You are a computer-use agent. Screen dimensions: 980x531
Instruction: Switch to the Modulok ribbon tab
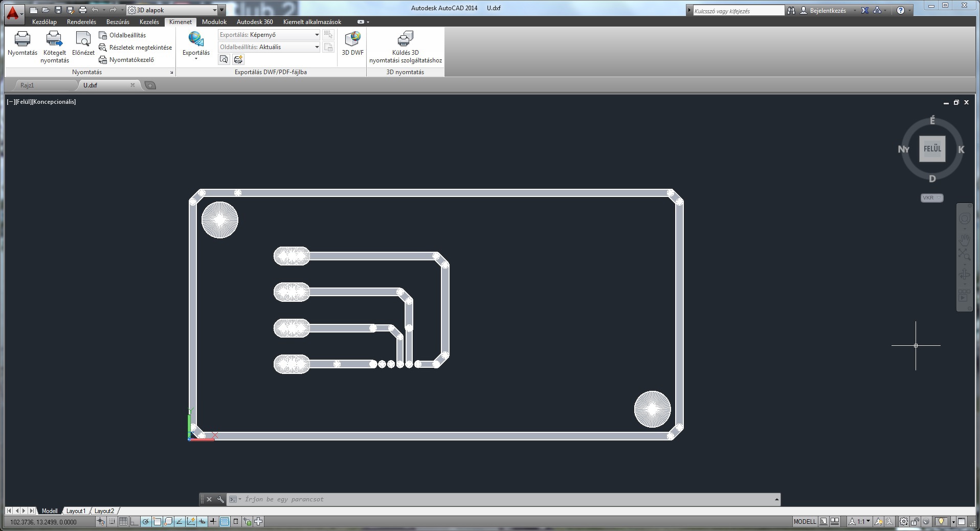coord(214,22)
